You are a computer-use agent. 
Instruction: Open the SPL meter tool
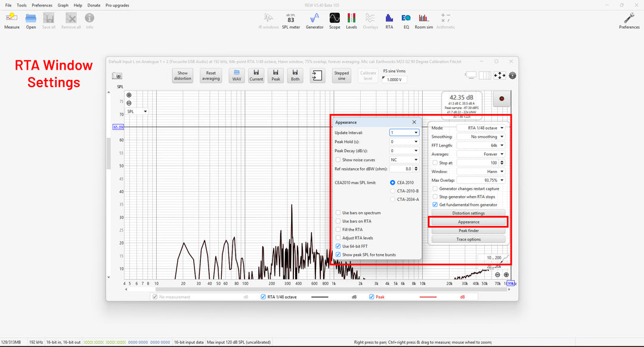(x=291, y=20)
